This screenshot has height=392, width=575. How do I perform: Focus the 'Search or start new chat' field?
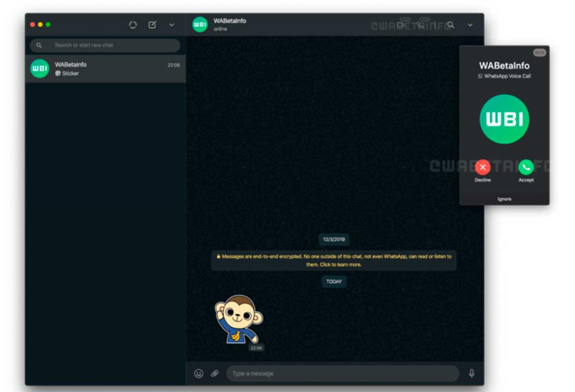tap(105, 45)
